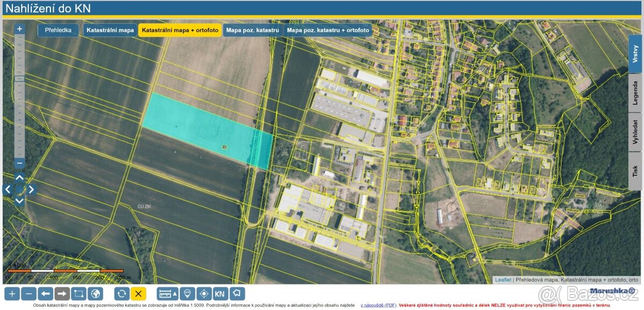Switch to Mapa poz. katastru + ortofoto
The height and width of the screenshot is (310, 644).
[x=328, y=30]
